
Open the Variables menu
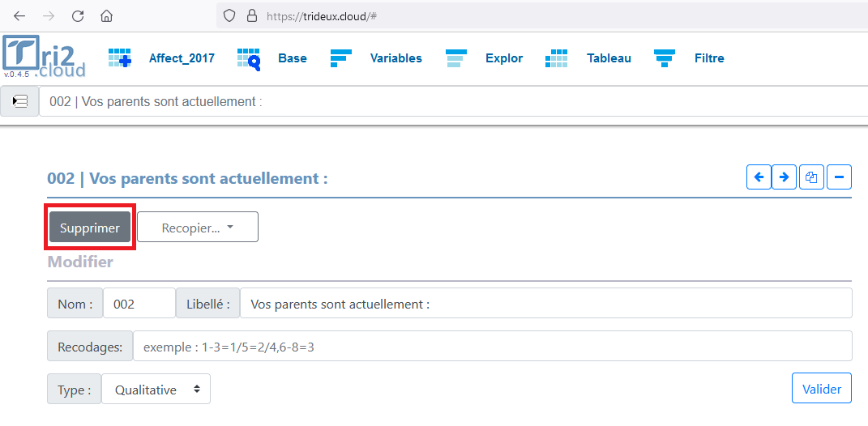pos(396,58)
